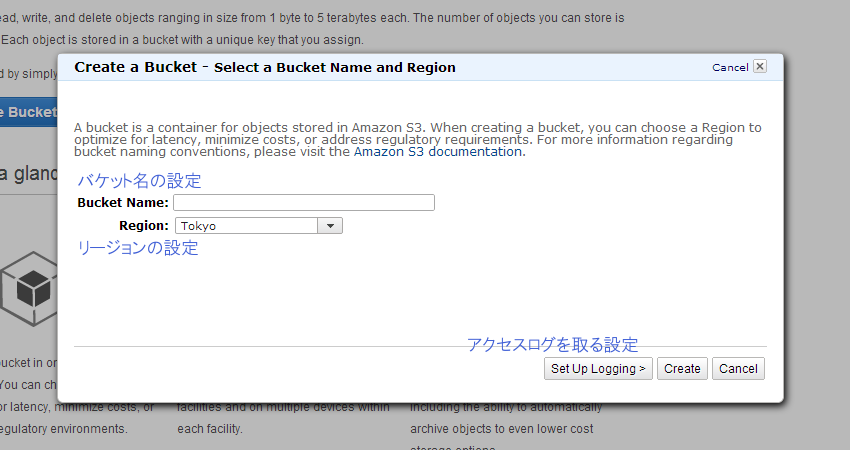This screenshot has height=450, width=850.
Task: Click the archive objects background text
Action: [501, 429]
